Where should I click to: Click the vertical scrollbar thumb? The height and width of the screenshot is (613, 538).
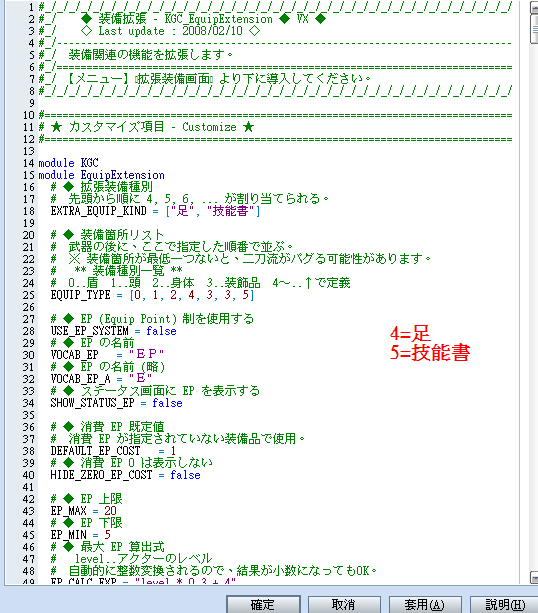coord(534,29)
